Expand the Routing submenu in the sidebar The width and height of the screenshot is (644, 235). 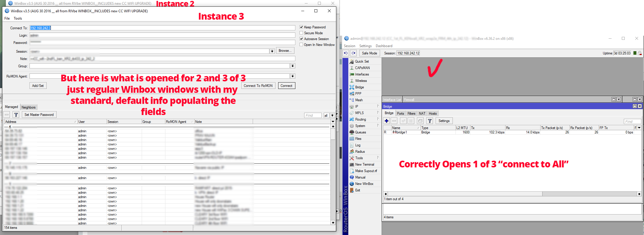[x=378, y=119]
